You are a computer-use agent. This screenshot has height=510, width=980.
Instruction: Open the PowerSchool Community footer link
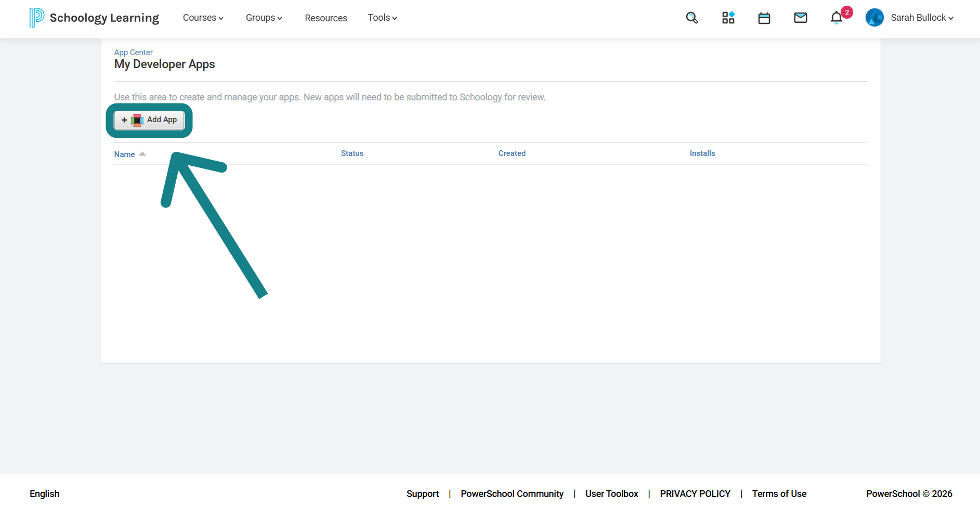(x=512, y=494)
